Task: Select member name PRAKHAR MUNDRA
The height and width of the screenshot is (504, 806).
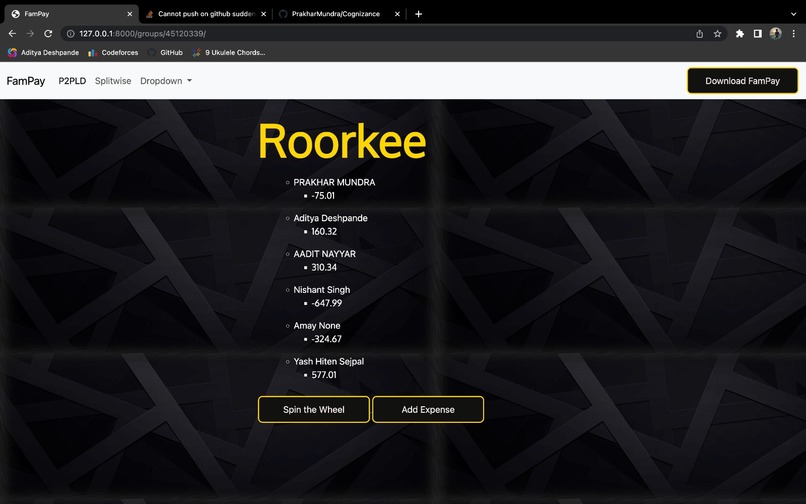Action: point(334,182)
